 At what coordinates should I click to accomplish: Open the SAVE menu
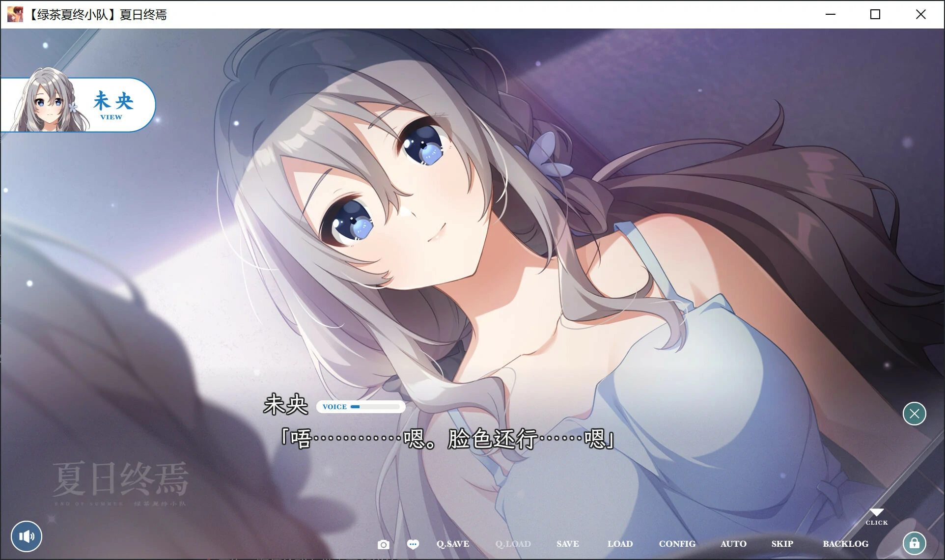coord(567,544)
